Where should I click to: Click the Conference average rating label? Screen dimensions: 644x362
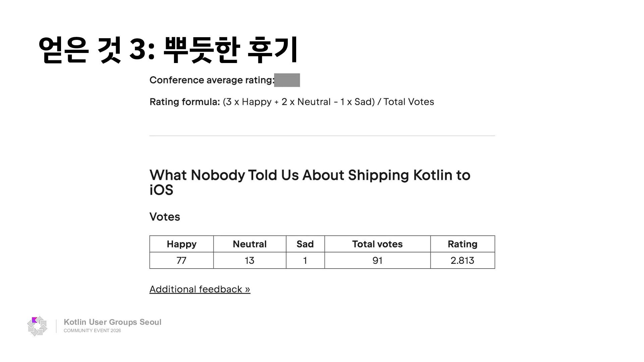coord(212,80)
